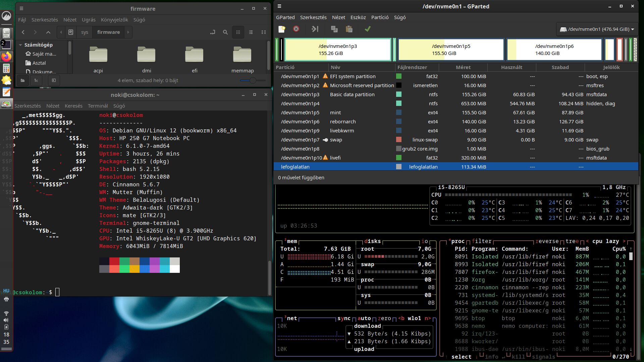Show places in file manager sidebar
The height and width of the screenshot is (362, 644).
coord(22,80)
